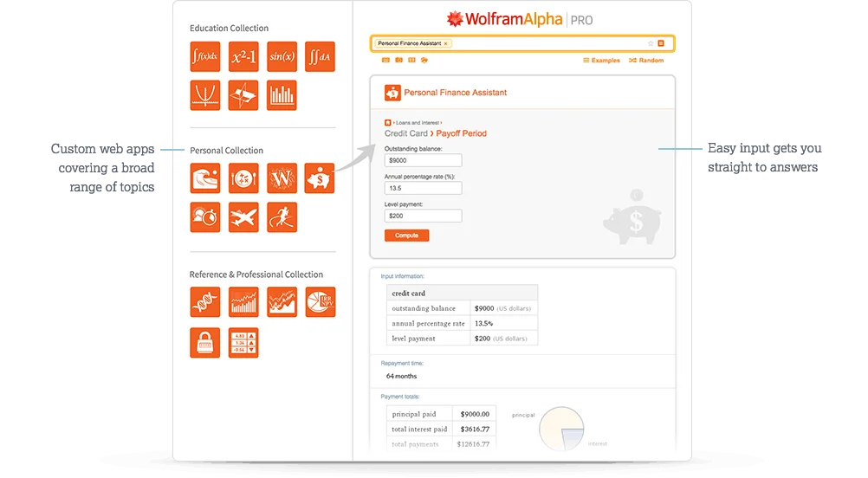This screenshot has width=868, height=478.
Task: Open the IRR NPV pie chart app icon
Action: 320,302
